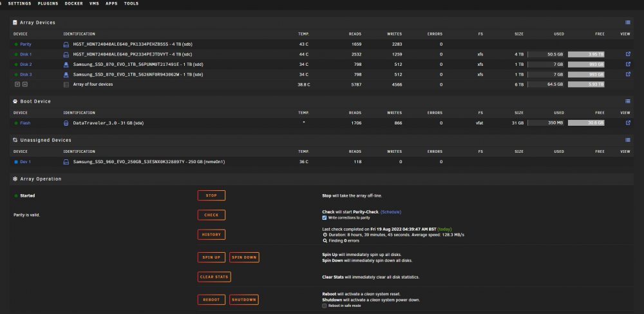Viewport: 644px width, 314px height.
Task: Open the Docker tab
Action: click(73, 4)
